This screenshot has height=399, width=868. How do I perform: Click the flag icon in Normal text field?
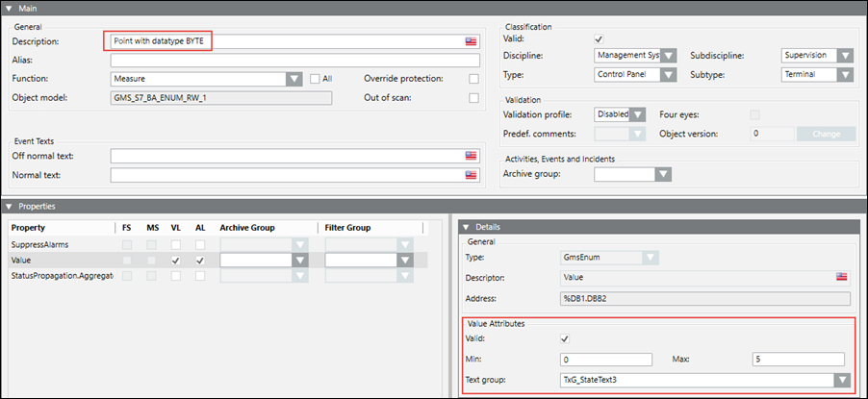(471, 175)
